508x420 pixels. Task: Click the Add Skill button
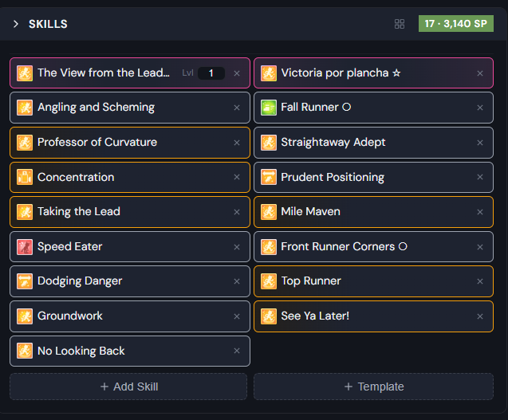[x=128, y=387]
